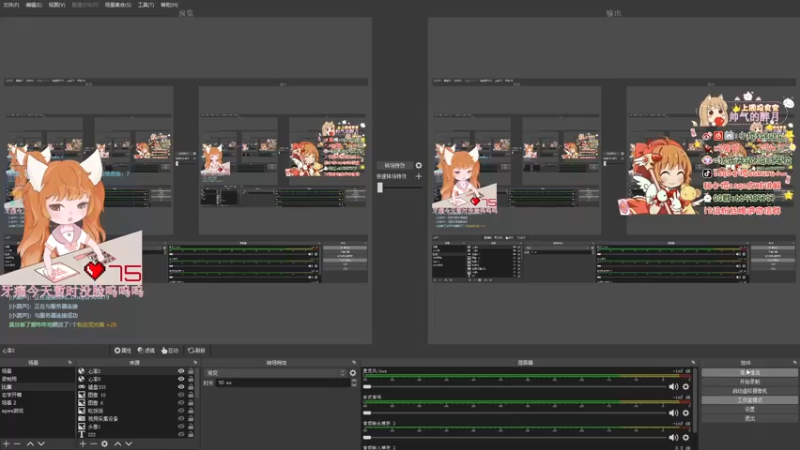Open 滤镜 filters in the source toolbar

tap(146, 351)
